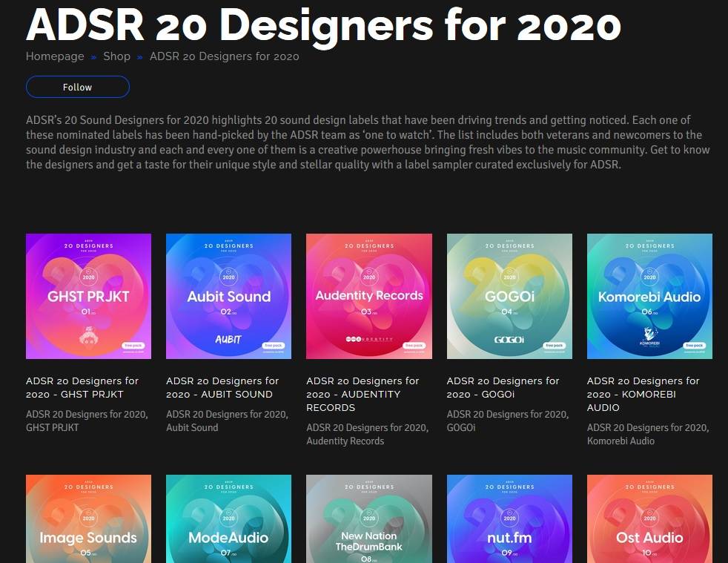Open the Image Sounds pack thumbnail
Screen dimensions: 728x563
(x=88, y=518)
